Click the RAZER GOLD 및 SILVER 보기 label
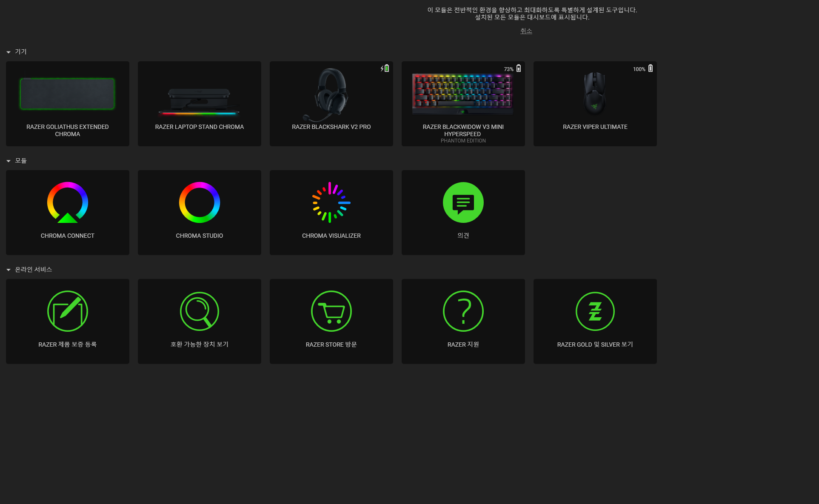This screenshot has height=504, width=819. point(595,344)
